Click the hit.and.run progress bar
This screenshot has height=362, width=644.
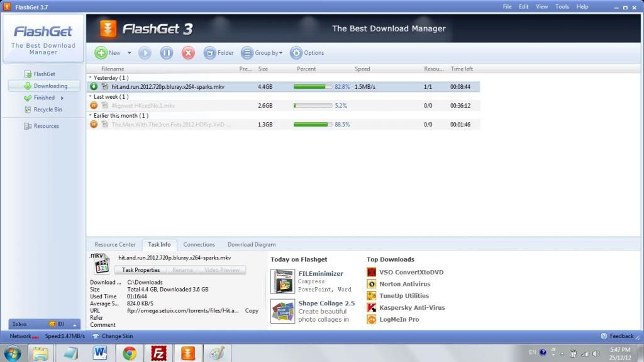[x=313, y=87]
